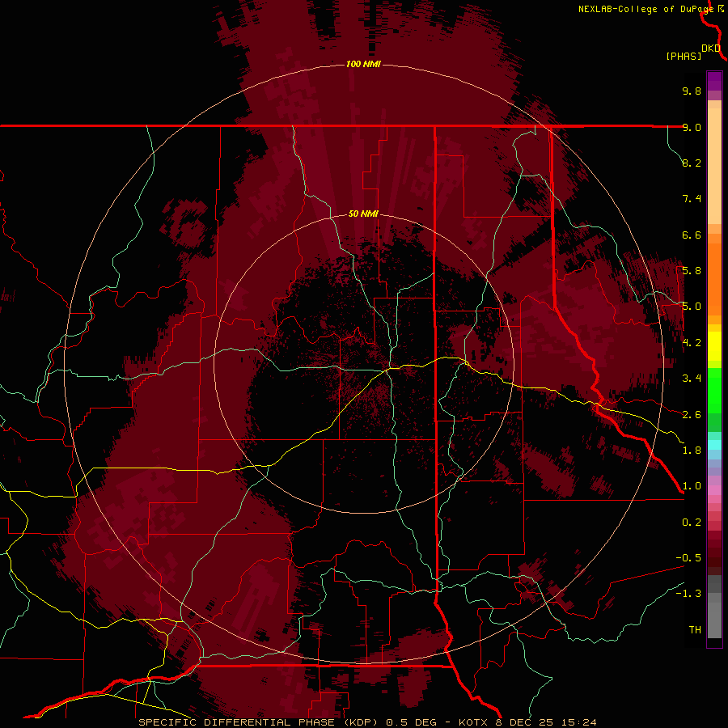Click the -0.5 scale value
The image size is (728, 728).
tap(688, 558)
